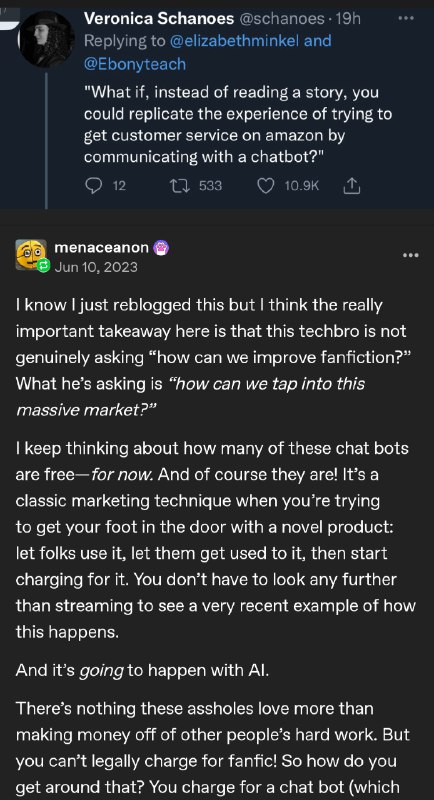
Task: Like the tweet with heart icon
Action: (265, 187)
